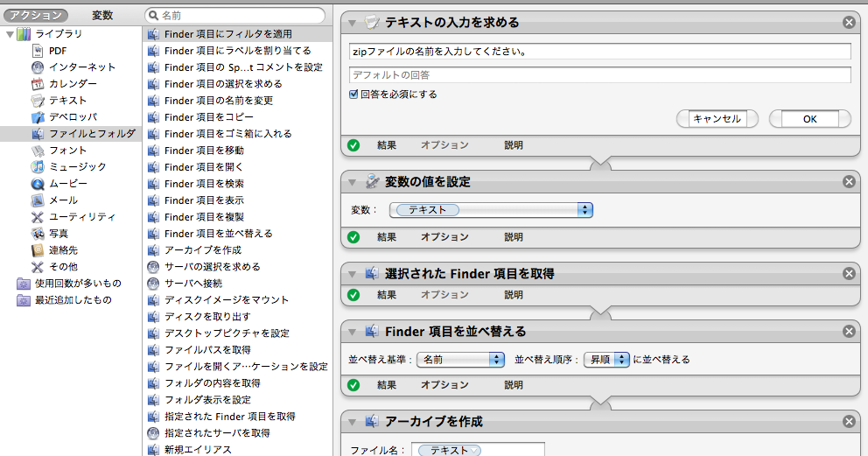Image resolution: width=868 pixels, height=456 pixels.
Task: Click the フォント category icon
Action: pyautogui.click(x=38, y=151)
